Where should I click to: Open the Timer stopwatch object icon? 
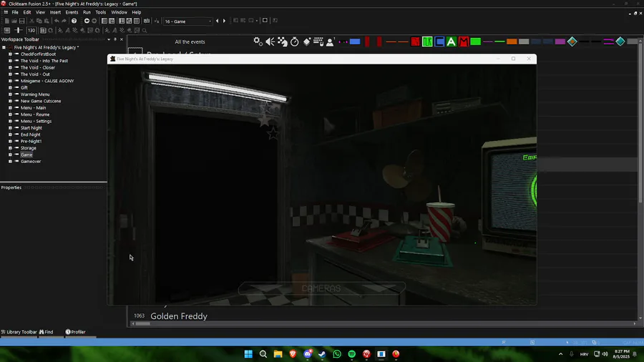point(295,41)
